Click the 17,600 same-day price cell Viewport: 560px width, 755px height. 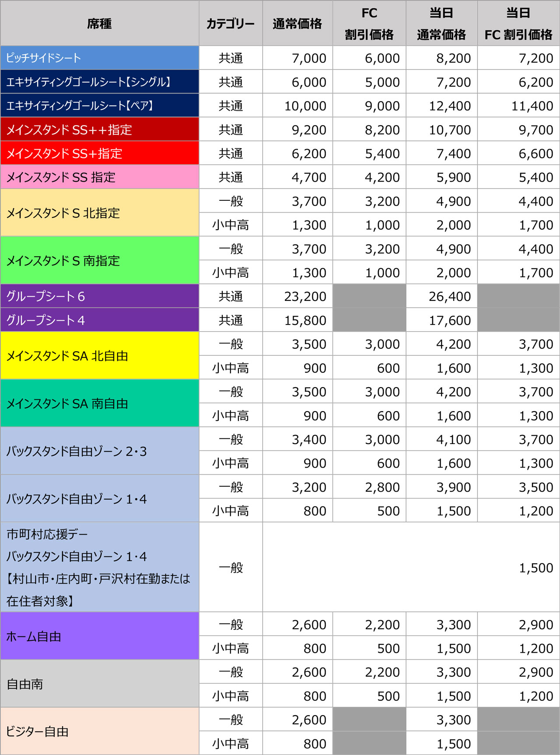449,321
